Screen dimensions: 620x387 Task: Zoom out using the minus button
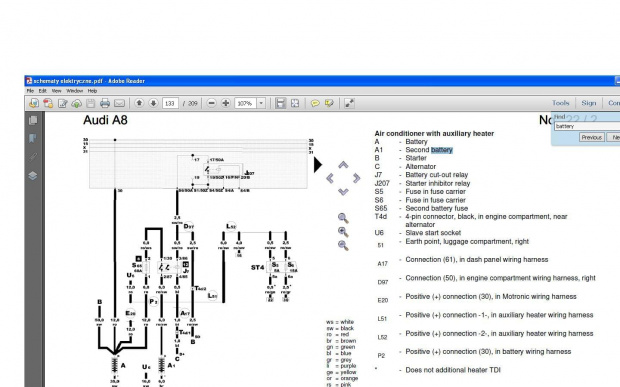212,103
